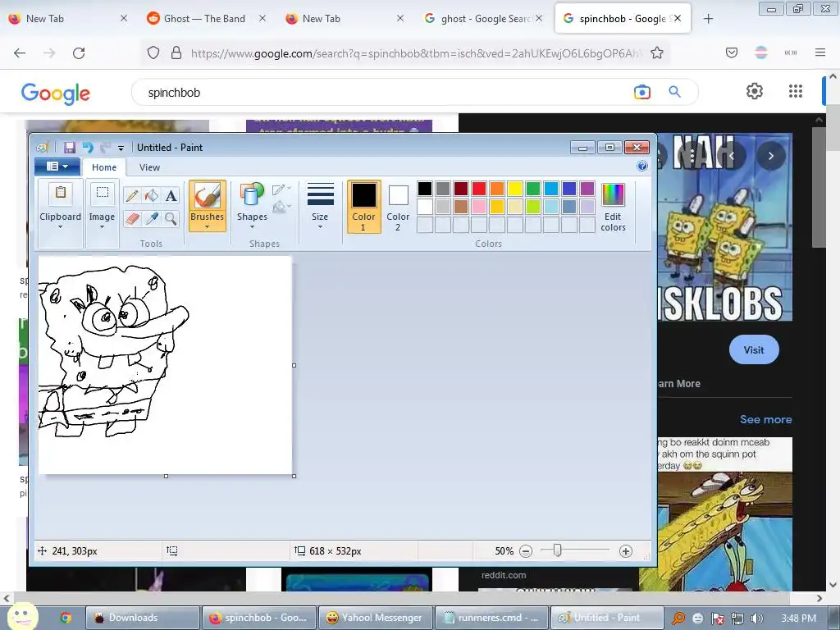Select Color 1 swatch button
The width and height of the screenshot is (840, 630).
363,207
